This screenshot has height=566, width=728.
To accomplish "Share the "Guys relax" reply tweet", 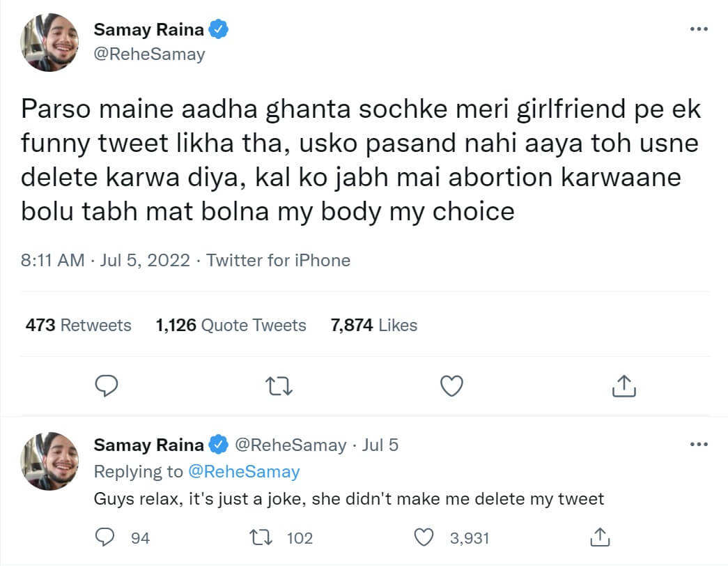I will coord(600,537).
